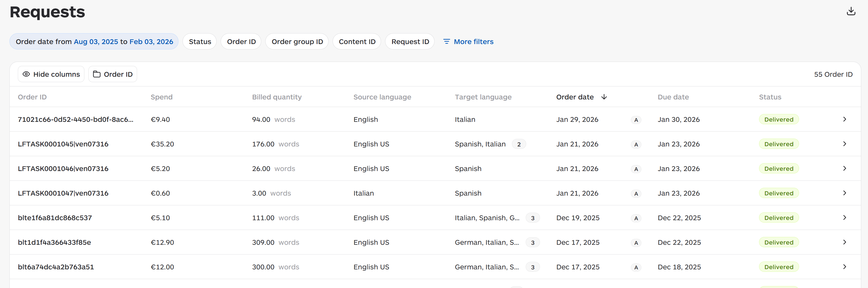The image size is (868, 288).
Task: Expand the LFTASK0001047 row chevron
Action: (844, 193)
